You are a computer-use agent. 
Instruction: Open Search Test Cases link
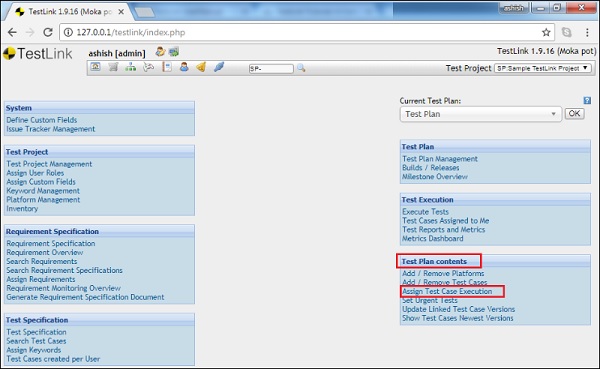(36, 341)
